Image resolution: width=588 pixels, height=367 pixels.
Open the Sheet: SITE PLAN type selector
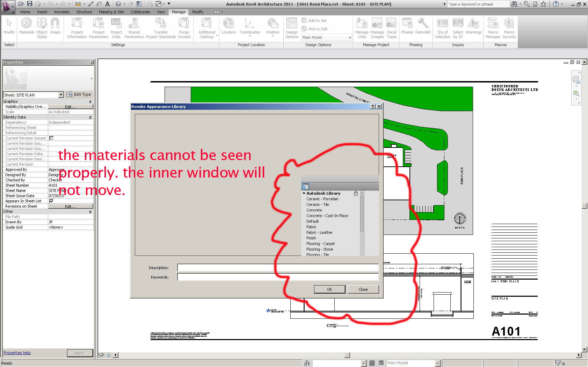[34, 95]
